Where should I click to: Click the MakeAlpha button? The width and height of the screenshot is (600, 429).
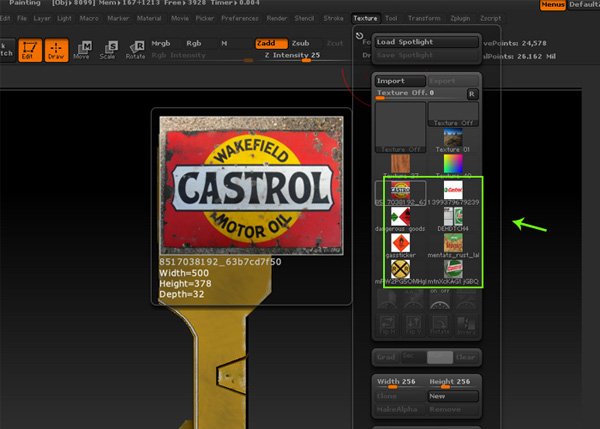[400, 409]
